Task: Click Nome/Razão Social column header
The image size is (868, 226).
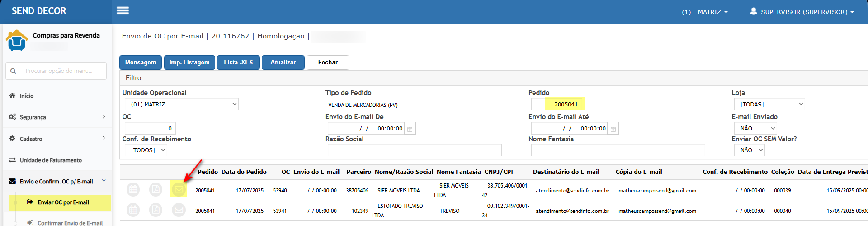Action: point(404,172)
